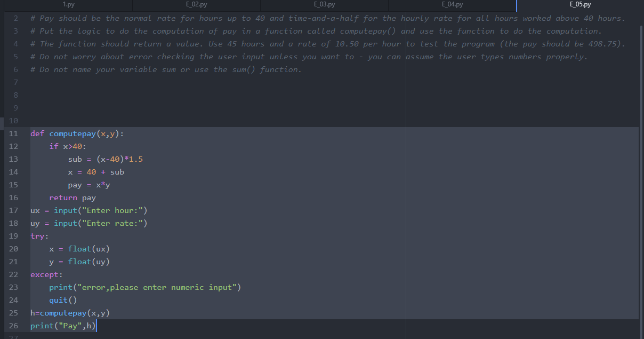Screen dimensions: 644x339
Task: Click comment starting 'Do not worry about'
Action: tap(309, 57)
